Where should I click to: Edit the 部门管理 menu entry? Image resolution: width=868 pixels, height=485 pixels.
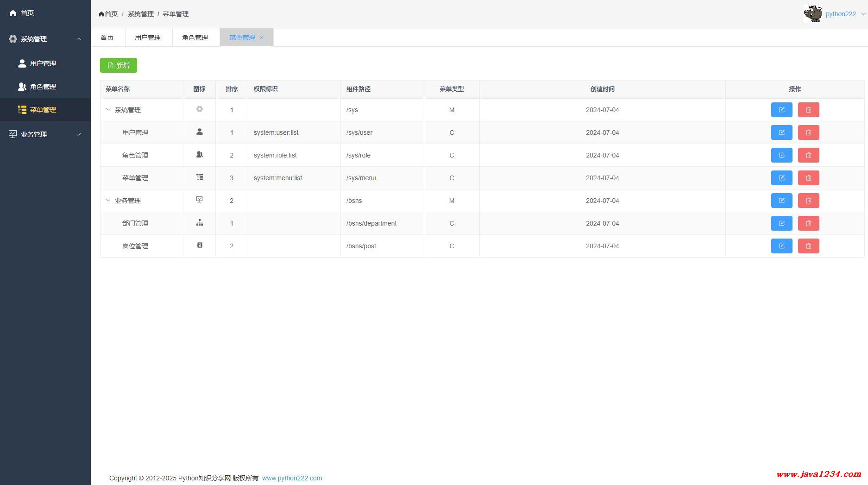coord(781,223)
